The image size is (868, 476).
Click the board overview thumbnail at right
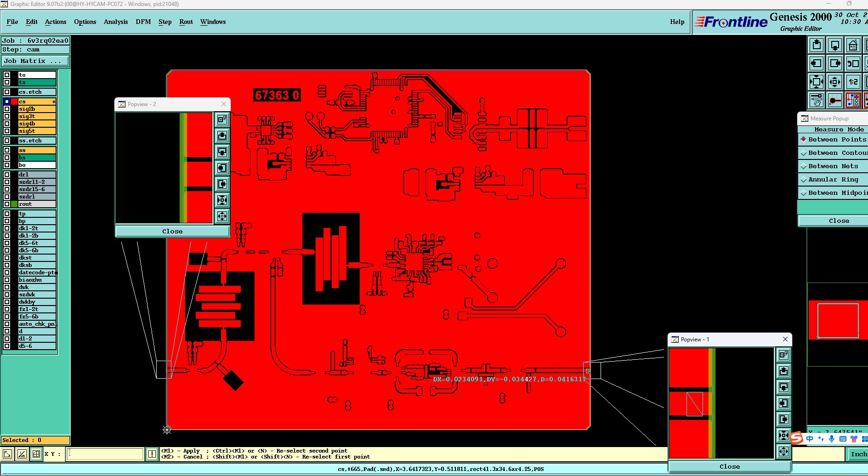click(838, 320)
